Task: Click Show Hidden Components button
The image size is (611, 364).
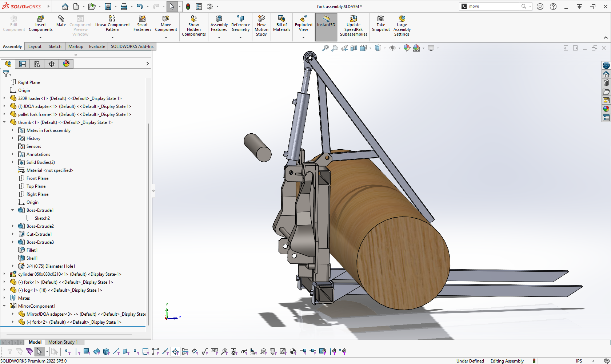Action: [194, 19]
